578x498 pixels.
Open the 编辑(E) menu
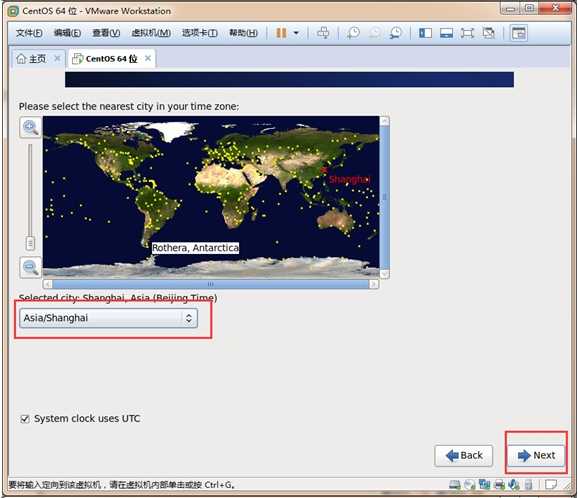pos(67,33)
